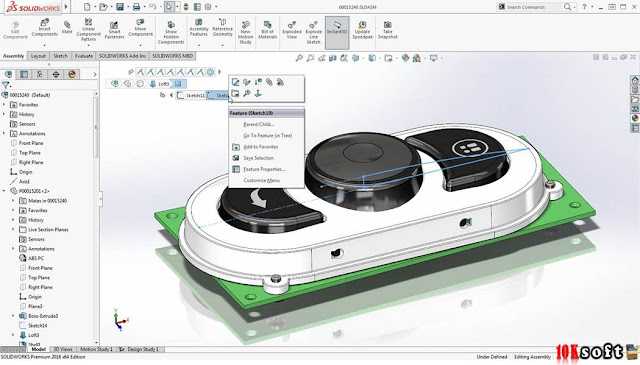The height and width of the screenshot is (365, 640).
Task: Switch to the Design Study 1 tab
Action: point(142,349)
